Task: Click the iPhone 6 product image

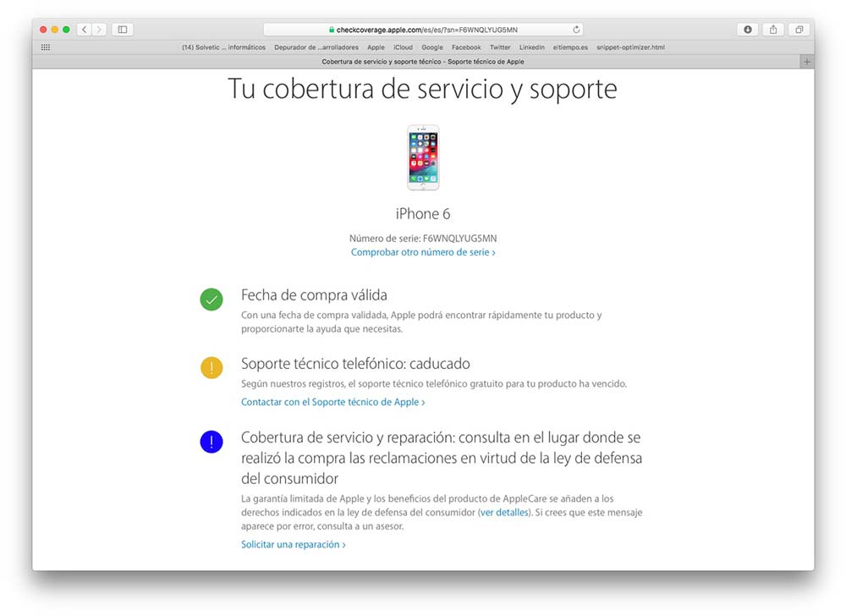Action: [423, 157]
